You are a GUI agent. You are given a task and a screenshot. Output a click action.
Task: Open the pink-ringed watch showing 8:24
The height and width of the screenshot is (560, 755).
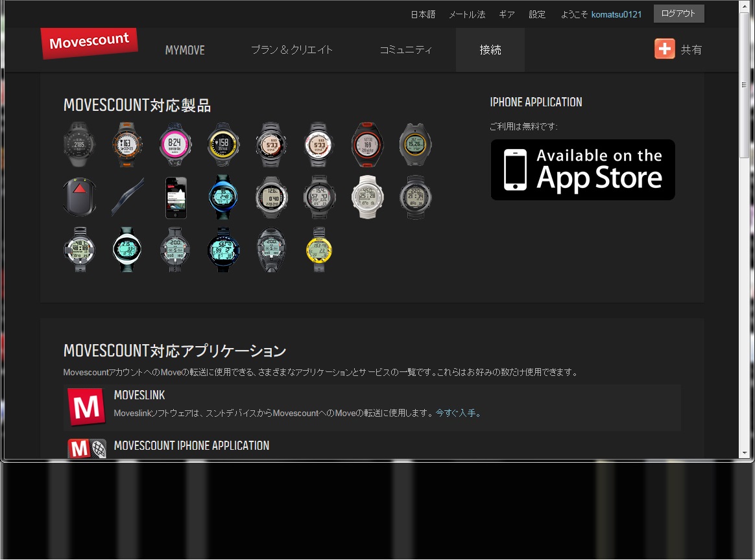pos(175,145)
